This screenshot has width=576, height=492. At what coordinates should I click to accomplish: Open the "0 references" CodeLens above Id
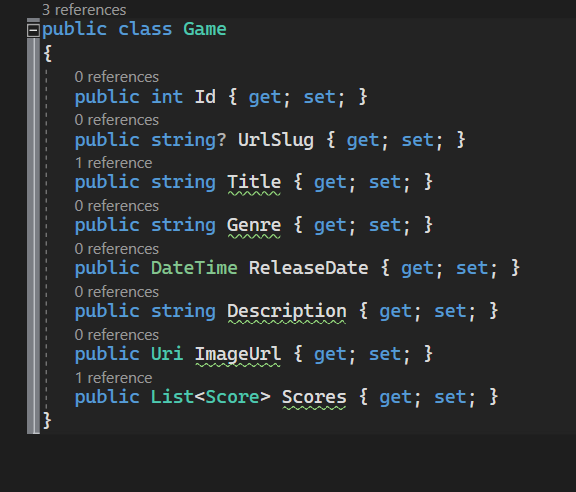tap(116, 77)
